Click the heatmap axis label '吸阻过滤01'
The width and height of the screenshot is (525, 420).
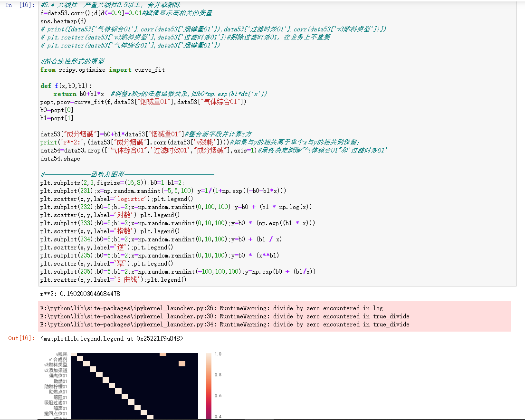pyautogui.click(x=56, y=402)
